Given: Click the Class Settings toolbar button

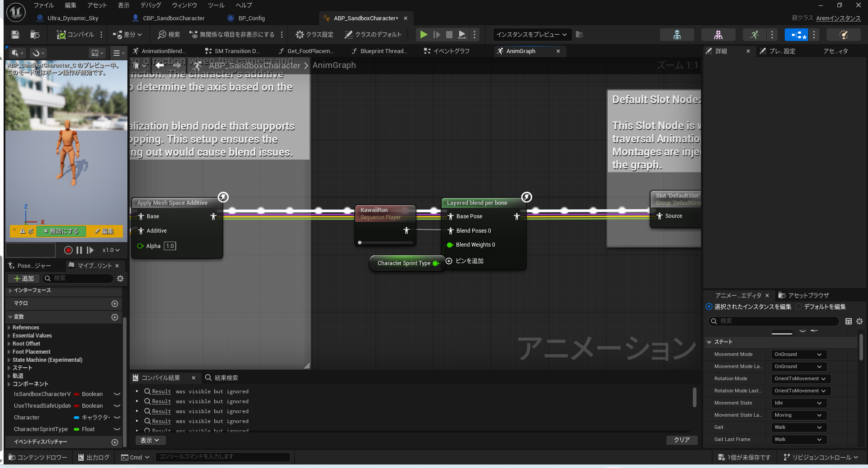Looking at the screenshot, I should click(314, 35).
